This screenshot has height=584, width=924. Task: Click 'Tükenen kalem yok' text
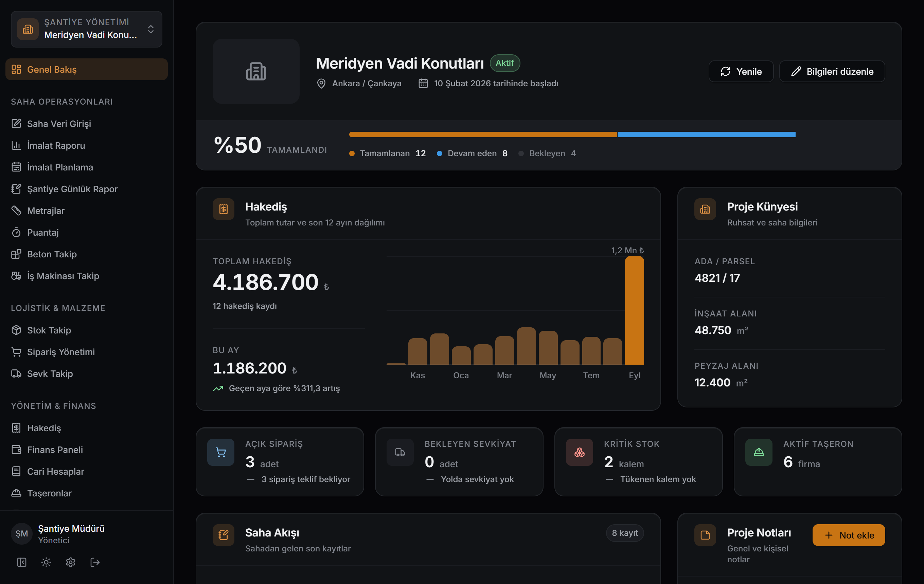coord(658,479)
